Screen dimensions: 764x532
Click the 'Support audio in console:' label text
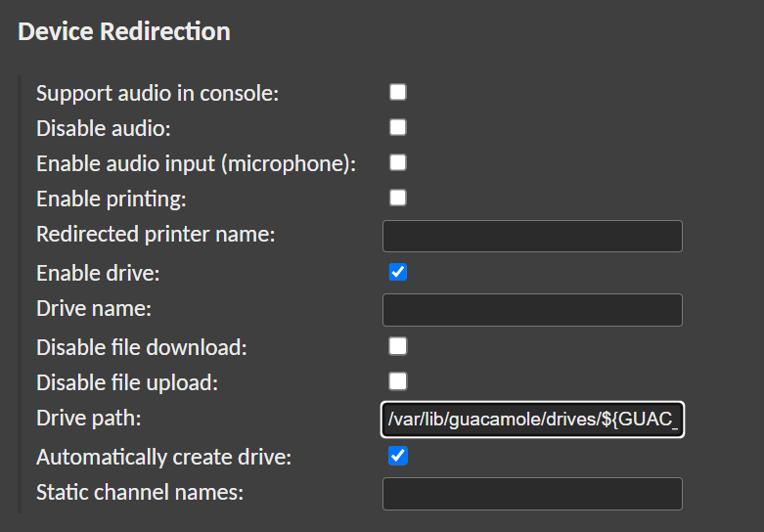click(157, 94)
